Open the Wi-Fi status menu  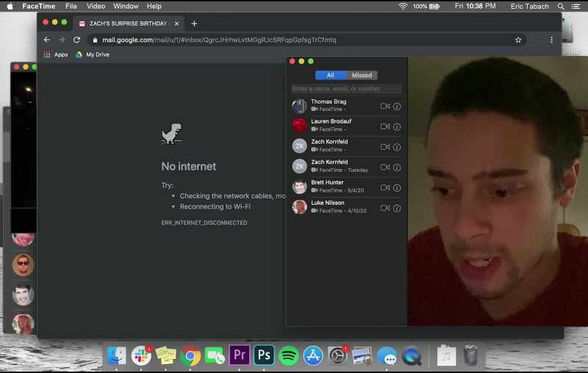pos(403,7)
